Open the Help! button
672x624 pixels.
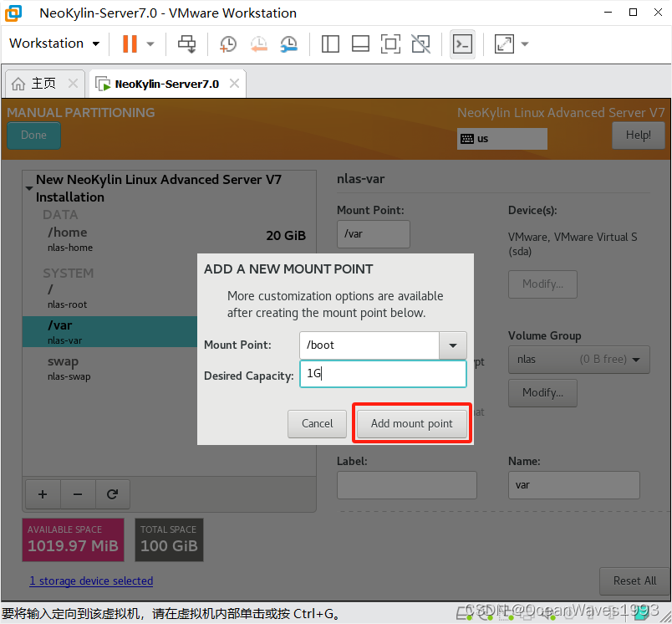point(638,136)
